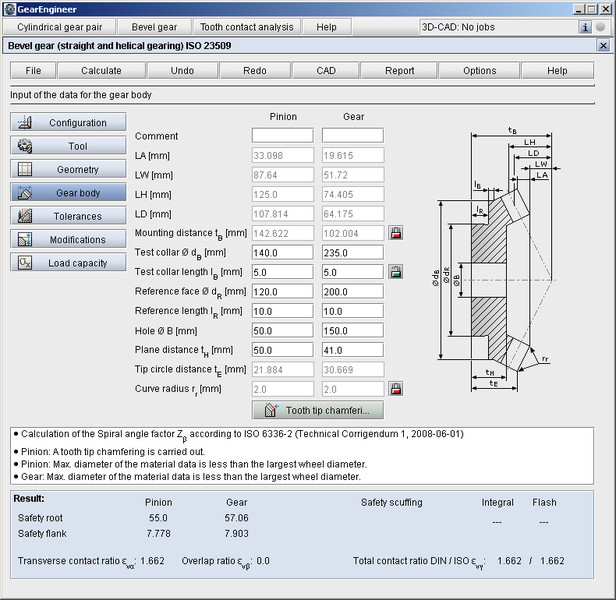This screenshot has height=600, width=616.
Task: Open the Tolerances page
Action: [x=69, y=216]
